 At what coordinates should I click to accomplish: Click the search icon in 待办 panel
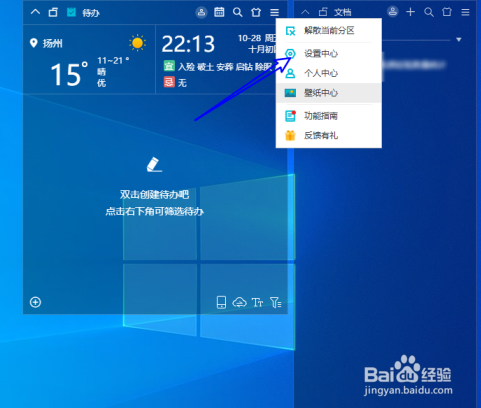tap(238, 12)
